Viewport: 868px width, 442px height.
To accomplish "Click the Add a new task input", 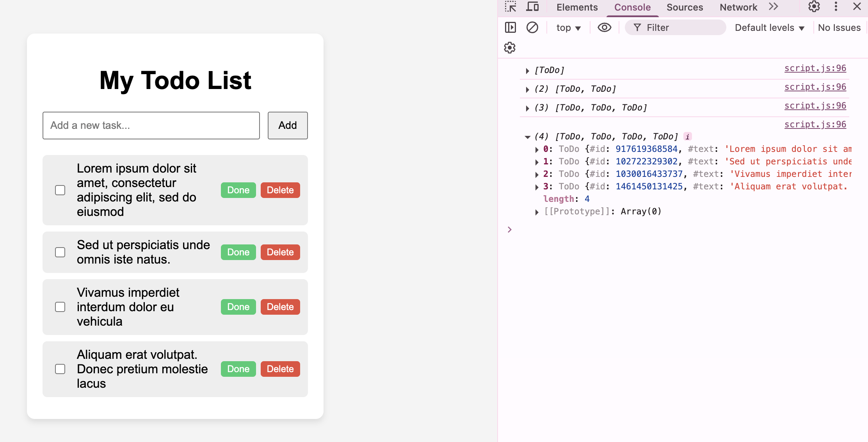I will tap(151, 125).
